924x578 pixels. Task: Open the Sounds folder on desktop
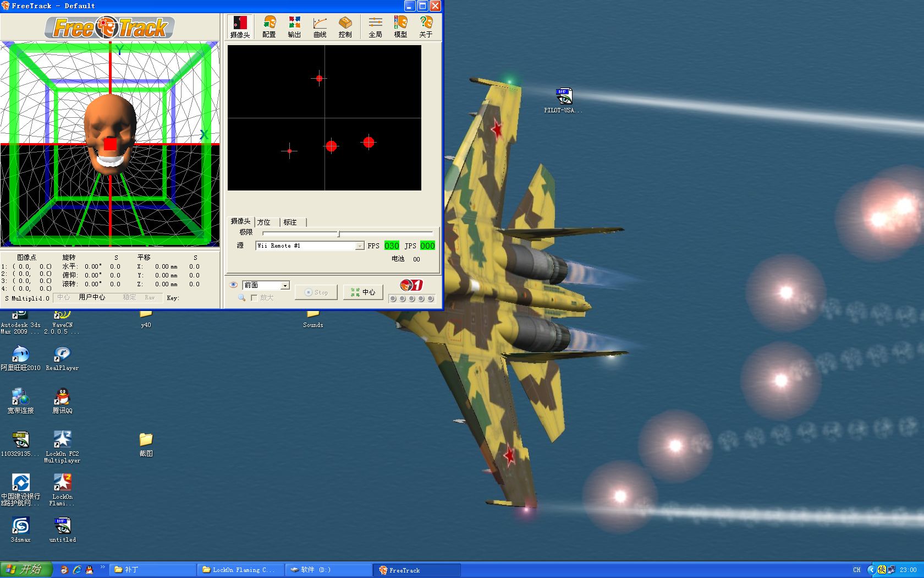313,319
